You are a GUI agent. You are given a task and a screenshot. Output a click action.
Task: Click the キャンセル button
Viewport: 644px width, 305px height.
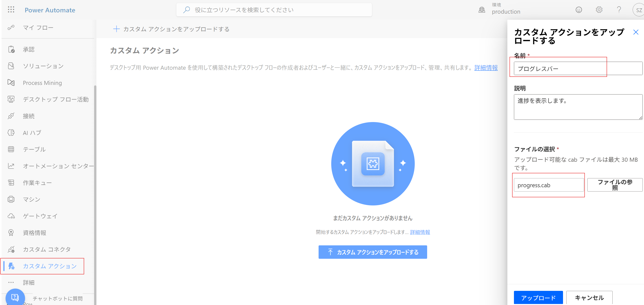coord(589,298)
